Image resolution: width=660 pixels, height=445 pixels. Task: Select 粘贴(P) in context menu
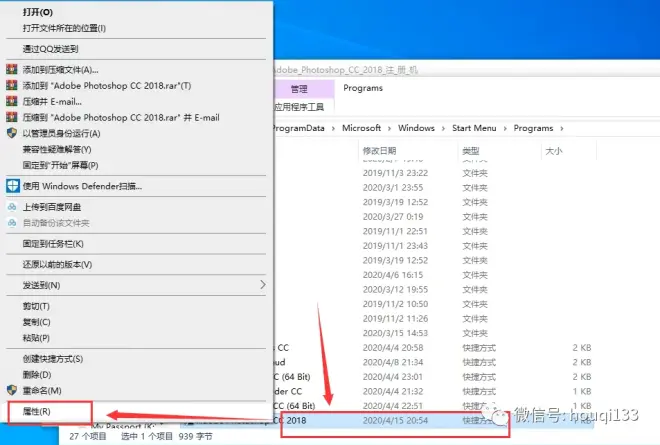pyautogui.click(x=36, y=338)
